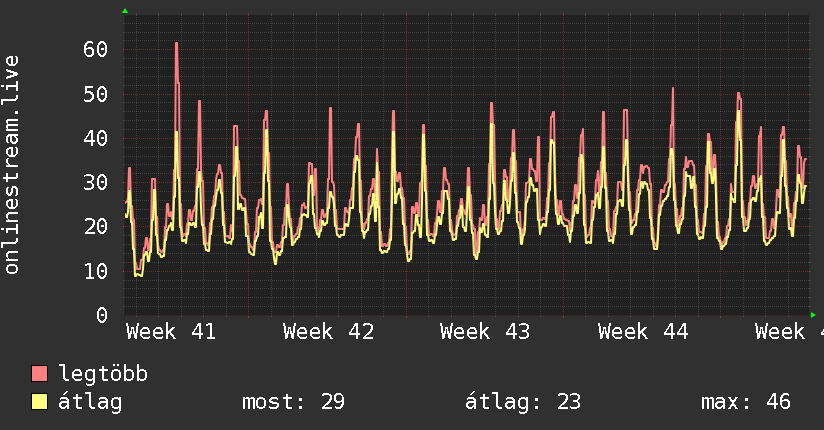The height and width of the screenshot is (430, 824).
Task: Click the green arrow atop the y-axis
Action: click(125, 11)
